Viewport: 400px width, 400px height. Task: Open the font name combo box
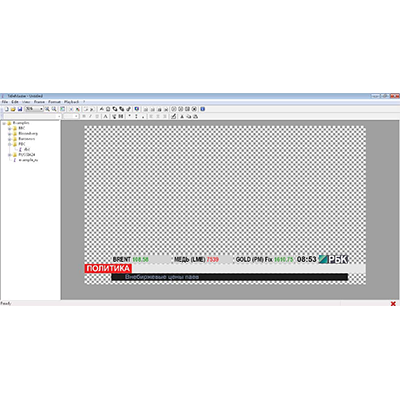click(x=32, y=116)
